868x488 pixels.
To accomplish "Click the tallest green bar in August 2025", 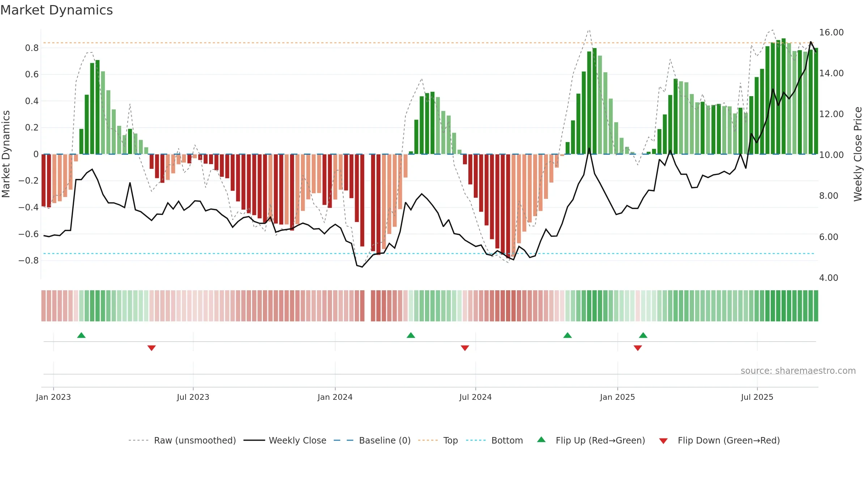I will [784, 96].
